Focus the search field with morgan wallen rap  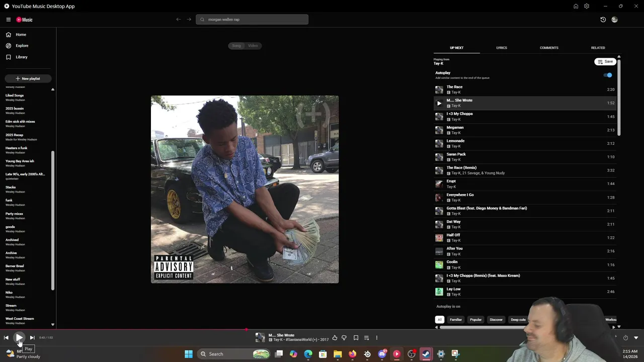pos(252,20)
